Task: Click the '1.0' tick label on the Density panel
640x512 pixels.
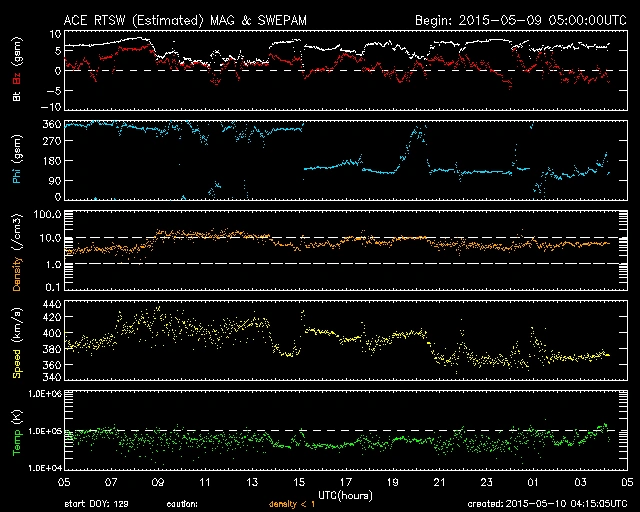Action: click(53, 265)
